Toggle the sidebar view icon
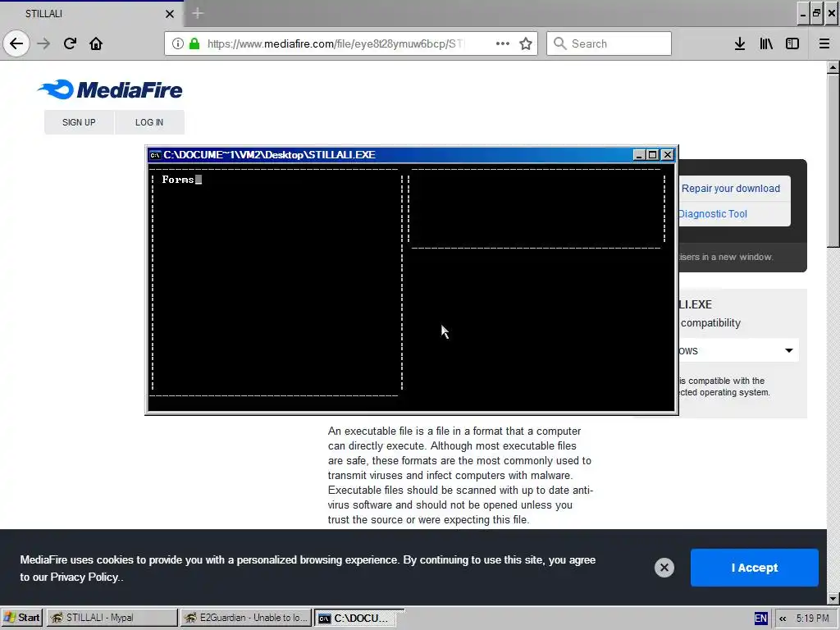This screenshot has height=630, width=840. click(x=792, y=43)
